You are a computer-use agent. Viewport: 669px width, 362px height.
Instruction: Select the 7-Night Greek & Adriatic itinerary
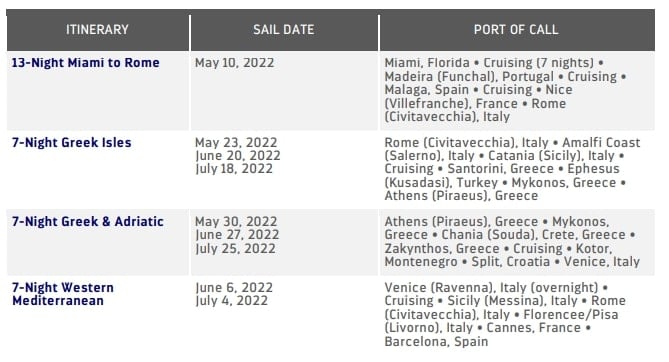click(88, 222)
